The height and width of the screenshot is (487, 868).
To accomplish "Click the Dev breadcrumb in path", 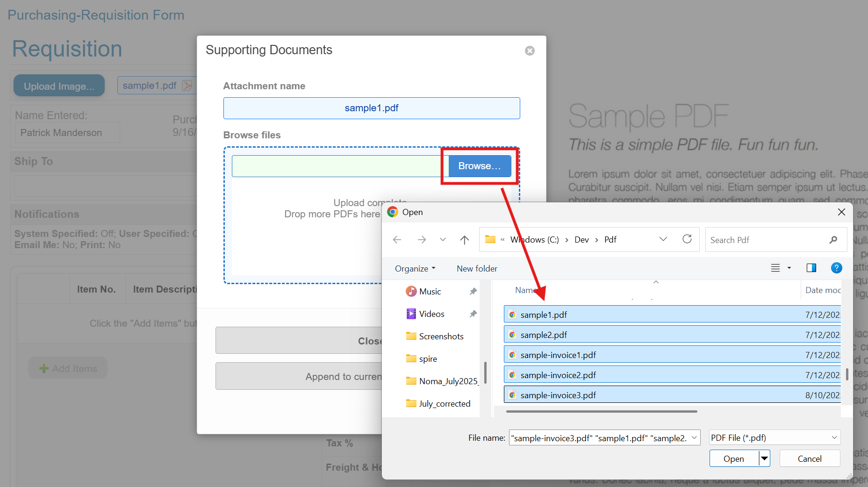I will (581, 240).
